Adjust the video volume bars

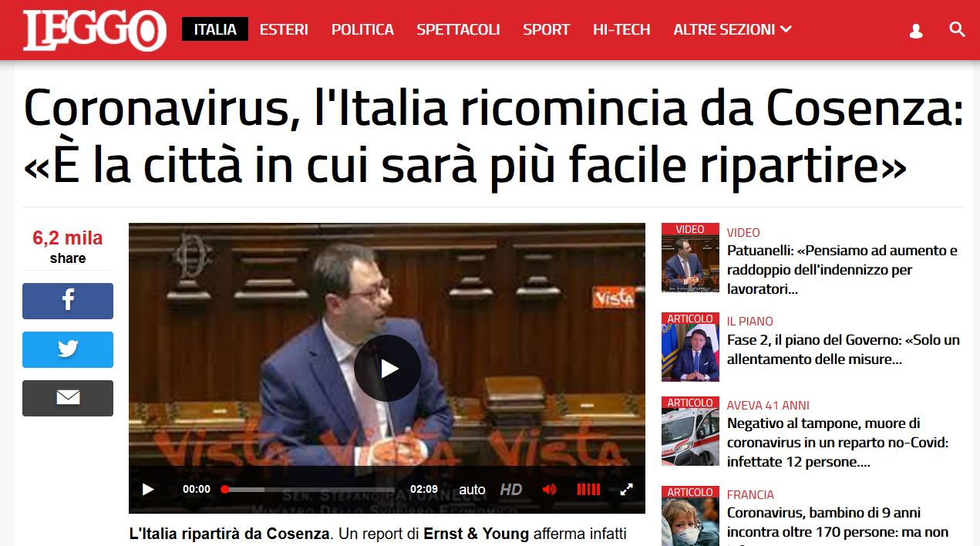tap(588, 489)
